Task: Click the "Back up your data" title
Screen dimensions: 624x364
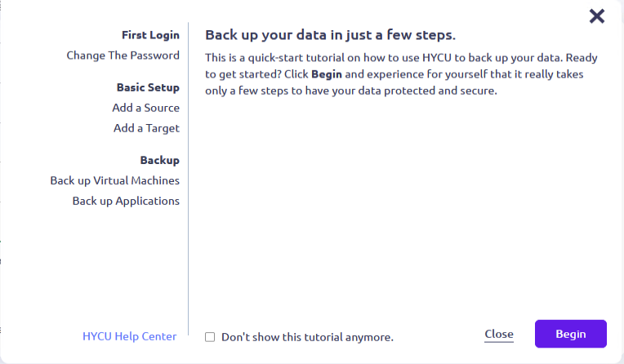Action: point(330,35)
